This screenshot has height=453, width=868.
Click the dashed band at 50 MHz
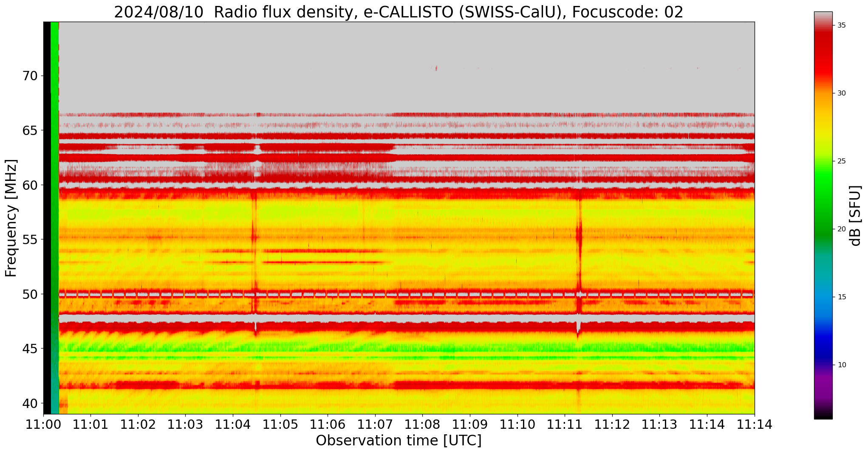[x=407, y=294]
